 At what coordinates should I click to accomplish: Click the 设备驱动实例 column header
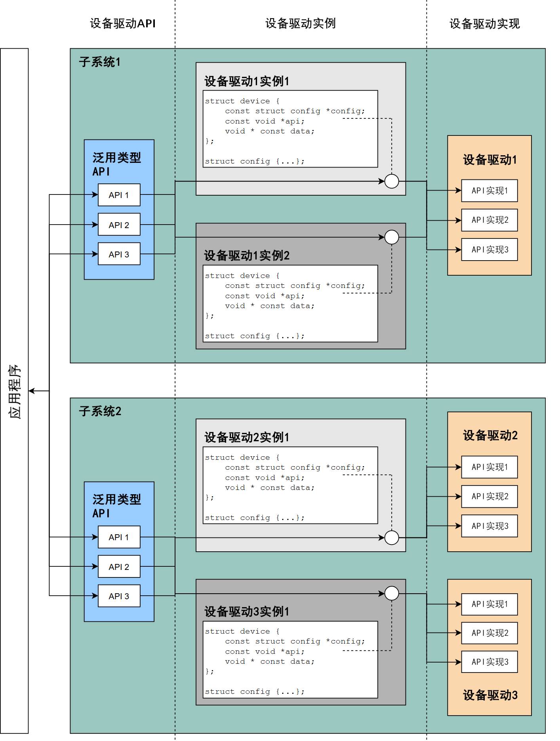click(x=300, y=23)
